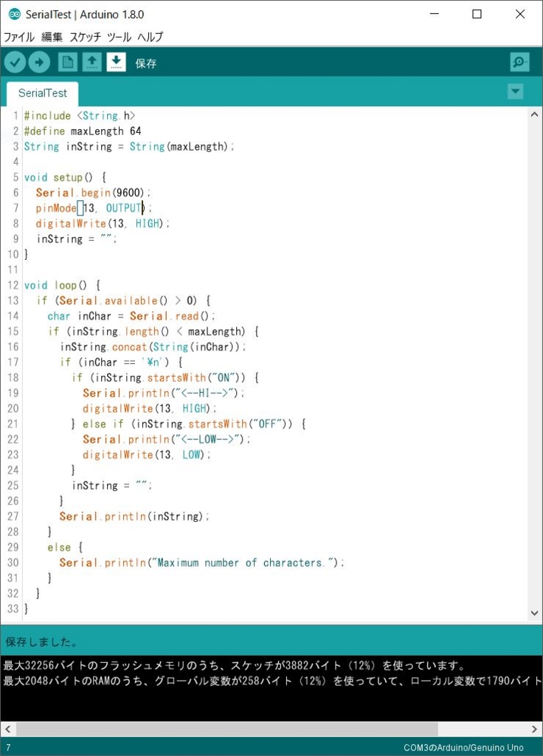This screenshot has height=756, width=543.
Task: Click 'digitalWrite(13, LOW);' line
Action: click(147, 455)
